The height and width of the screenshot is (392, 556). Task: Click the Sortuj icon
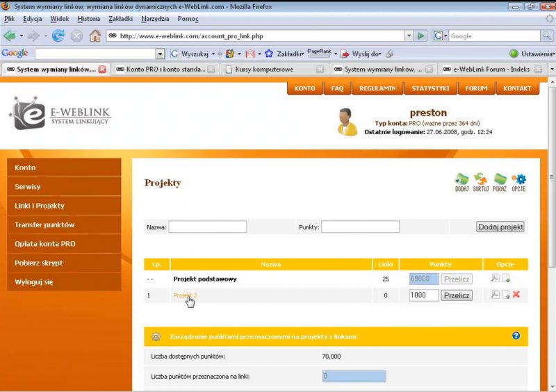480,180
